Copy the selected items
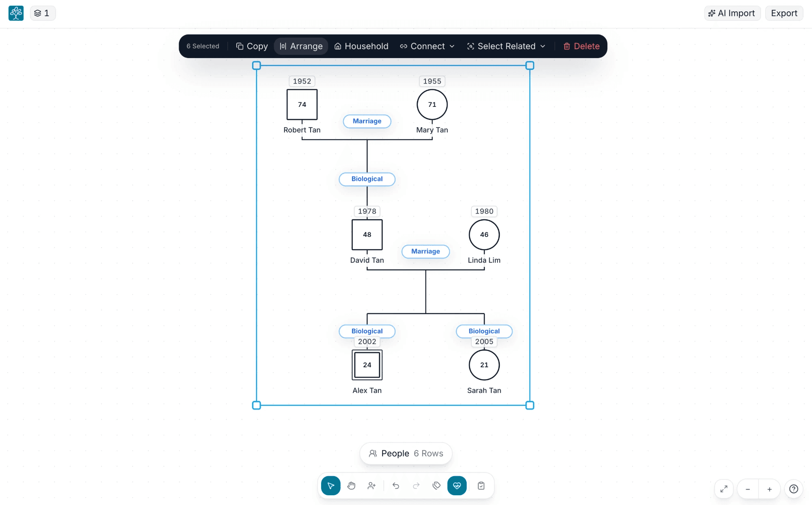 (x=252, y=46)
